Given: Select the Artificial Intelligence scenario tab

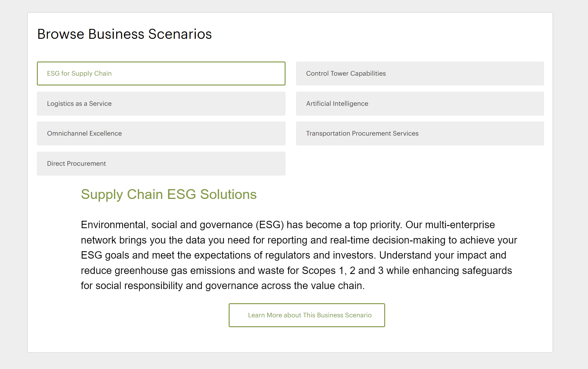Looking at the screenshot, I should [x=420, y=104].
